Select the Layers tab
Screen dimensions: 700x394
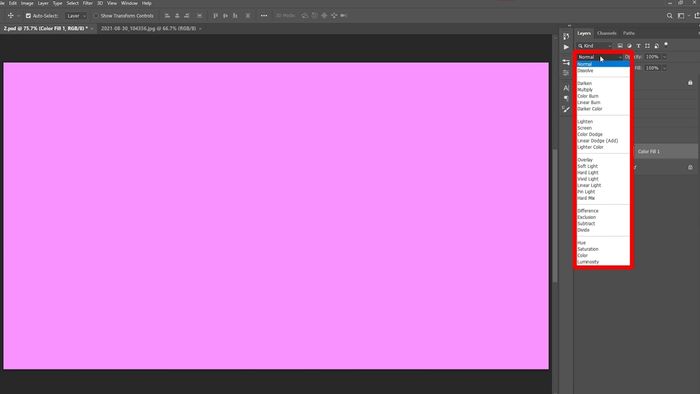(584, 33)
